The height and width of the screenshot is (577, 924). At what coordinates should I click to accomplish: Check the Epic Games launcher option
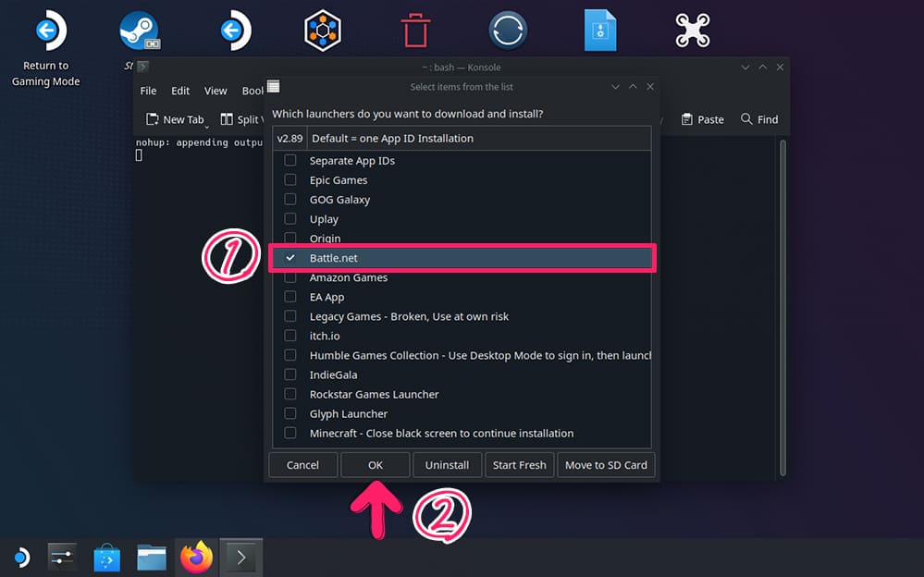[x=290, y=179]
